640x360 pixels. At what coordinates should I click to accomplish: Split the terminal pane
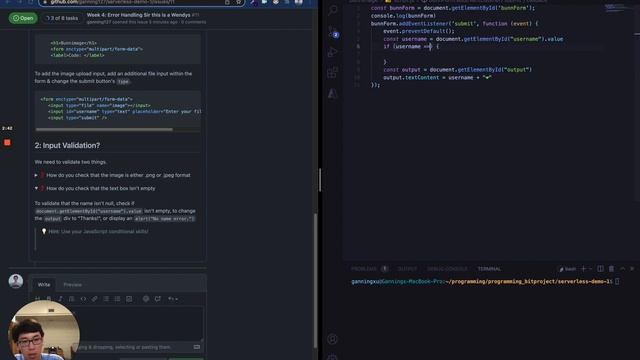(600, 269)
